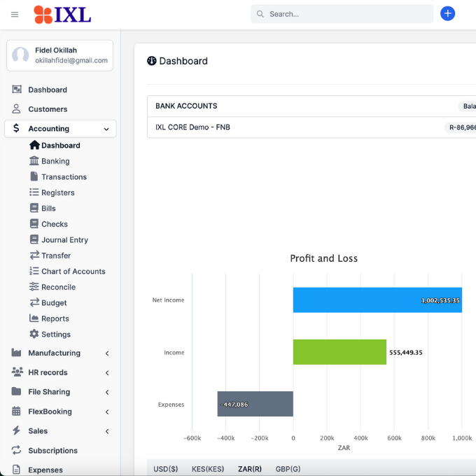Open IXL CORE Demo - FNB account
Viewport: 476px width, 476px height.
coord(192,127)
